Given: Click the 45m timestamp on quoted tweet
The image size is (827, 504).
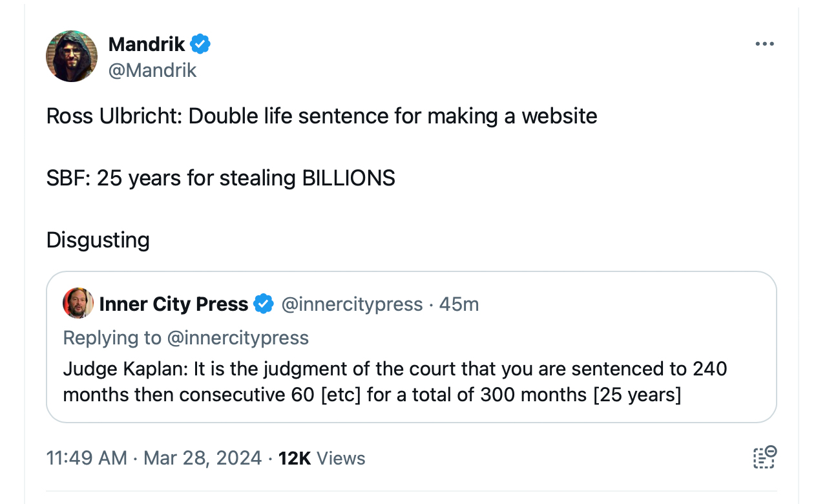Looking at the screenshot, I should point(459,304).
